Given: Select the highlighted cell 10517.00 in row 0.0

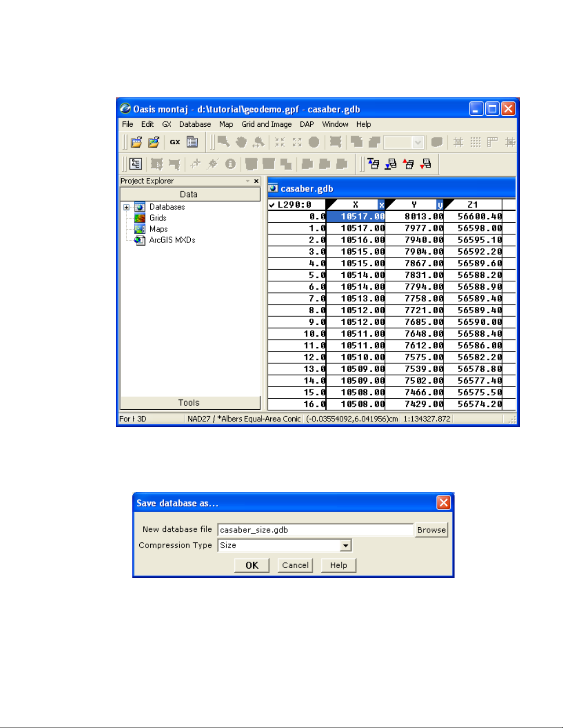Looking at the screenshot, I should pos(356,216).
